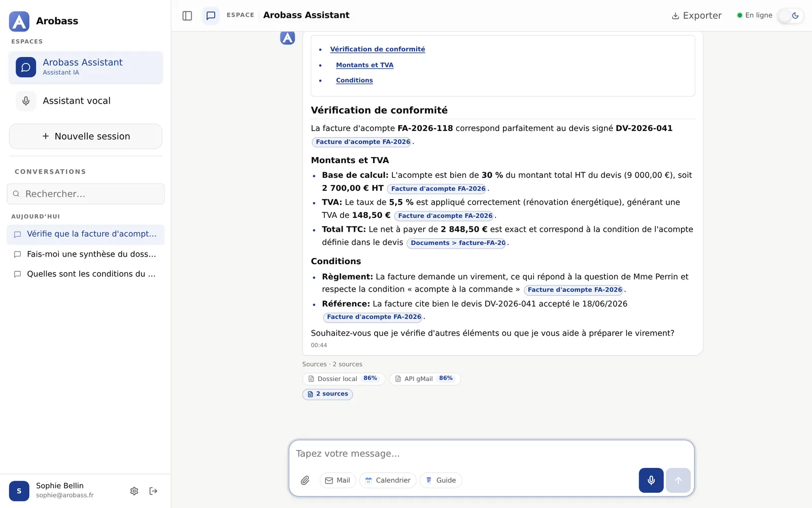
Task: Click the logout icon in sidebar footer
Action: click(153, 491)
